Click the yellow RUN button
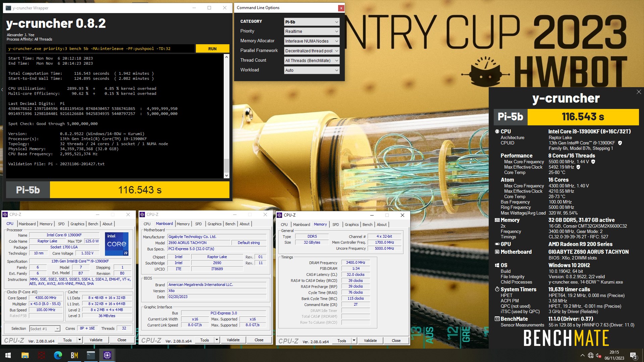Screen dimensions: 644x362 click(213, 49)
